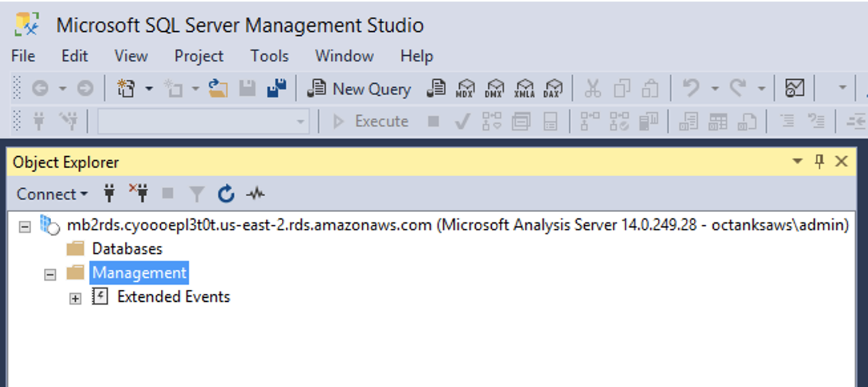Viewport: 868px width, 387px height.
Task: Open the Tools menu
Action: pos(269,56)
